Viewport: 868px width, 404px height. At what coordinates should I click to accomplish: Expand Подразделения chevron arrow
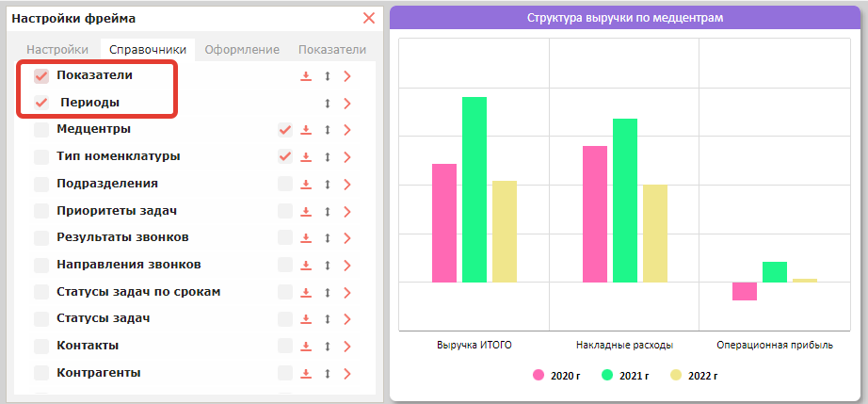(347, 185)
